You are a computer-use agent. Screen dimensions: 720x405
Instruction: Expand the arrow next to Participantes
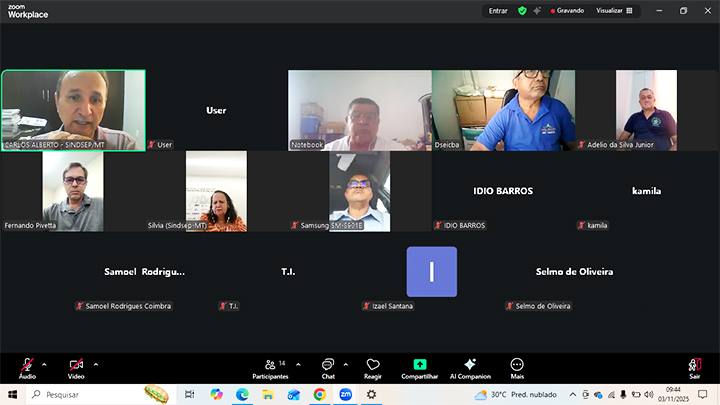point(296,363)
